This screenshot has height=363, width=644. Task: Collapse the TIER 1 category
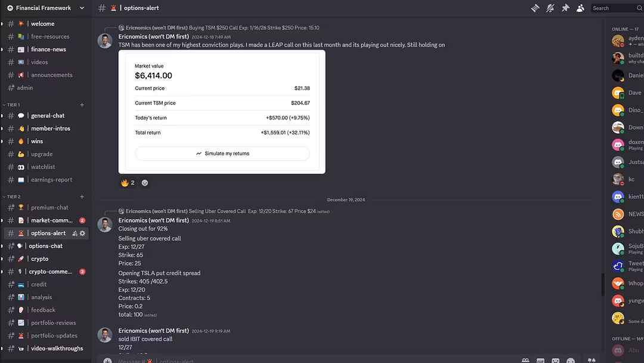(x=11, y=105)
